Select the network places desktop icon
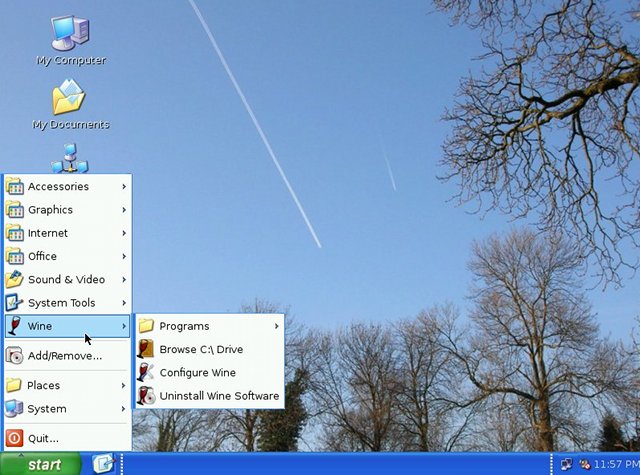The image size is (640, 475). coord(70,158)
